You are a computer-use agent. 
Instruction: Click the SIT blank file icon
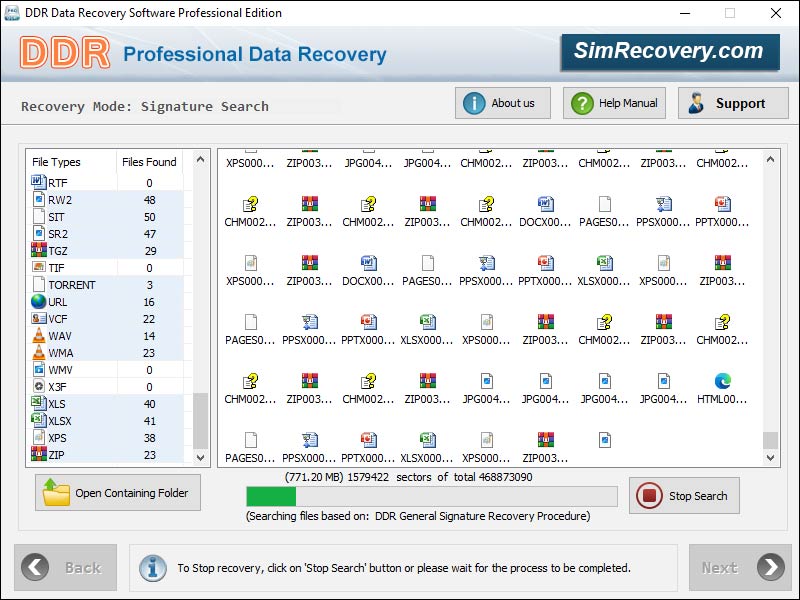click(39, 216)
